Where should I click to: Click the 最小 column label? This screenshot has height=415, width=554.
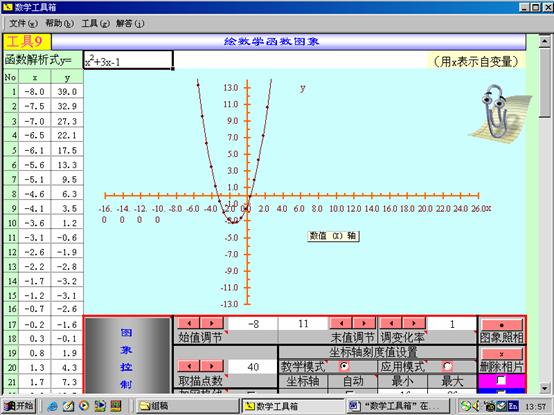402,381
